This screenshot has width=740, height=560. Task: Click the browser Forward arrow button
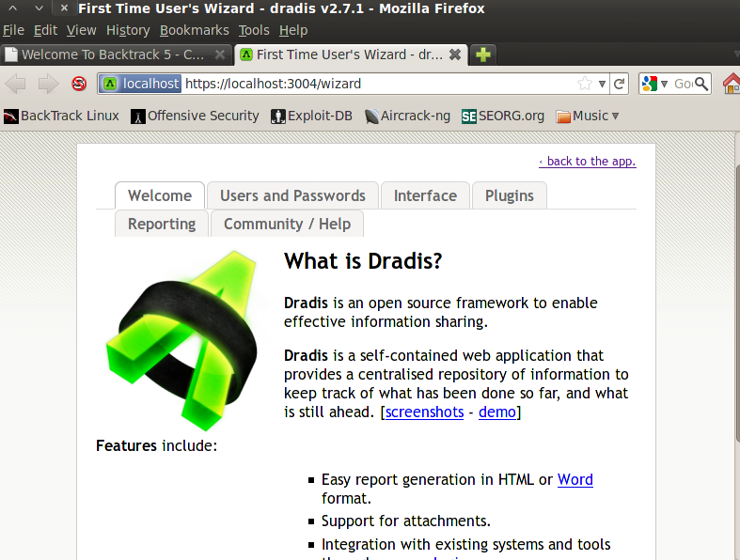(48, 84)
